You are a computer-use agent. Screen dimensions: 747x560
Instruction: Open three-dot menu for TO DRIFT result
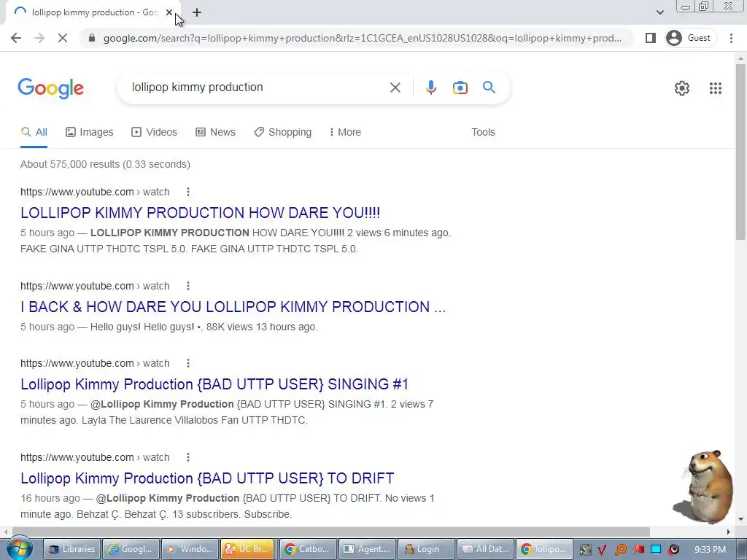(188, 457)
